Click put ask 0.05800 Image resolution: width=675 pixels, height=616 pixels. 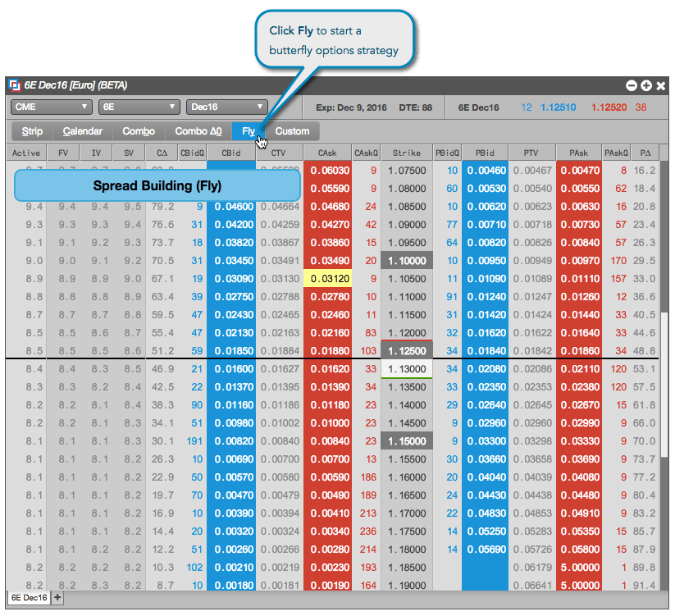tap(579, 550)
